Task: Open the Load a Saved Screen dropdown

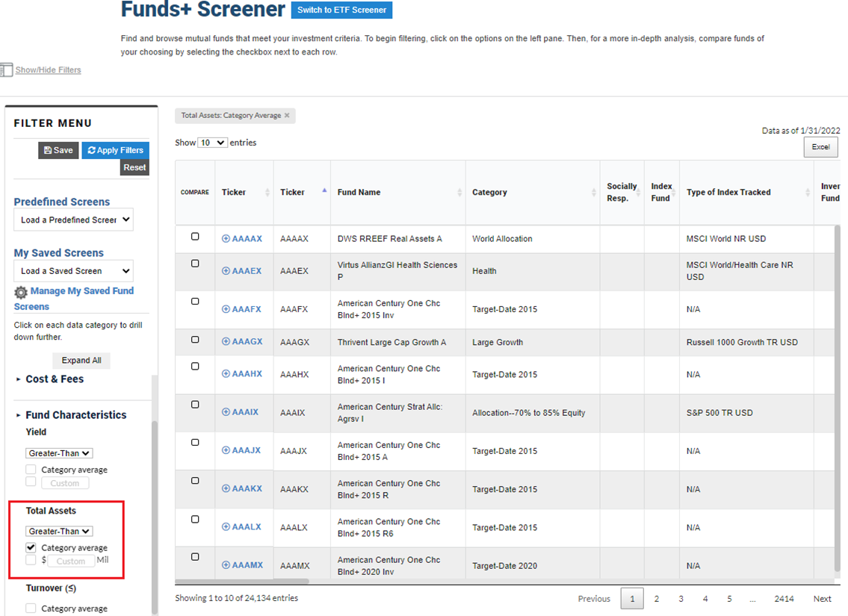Action: click(x=73, y=271)
